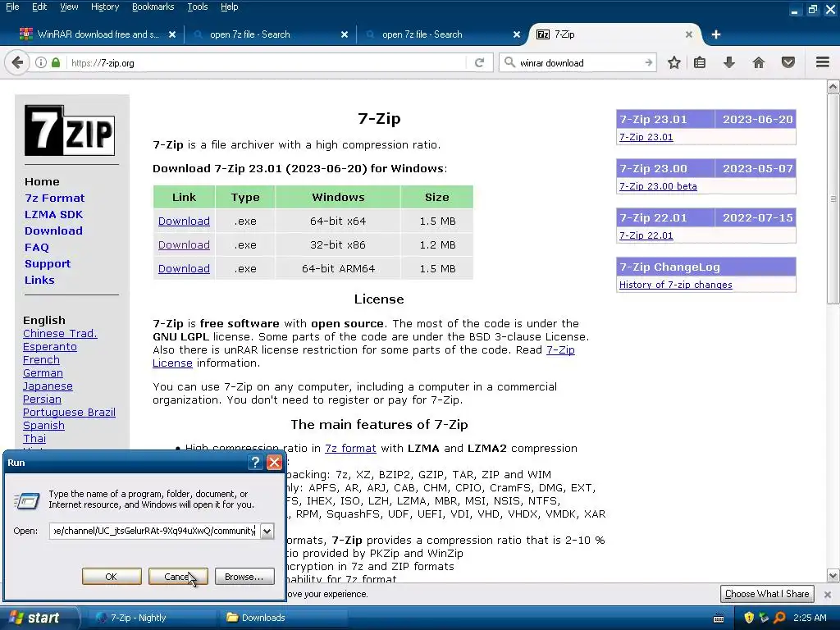Image resolution: width=840 pixels, height=630 pixels.
Task: Click the Home link in sidebar
Action: click(42, 181)
